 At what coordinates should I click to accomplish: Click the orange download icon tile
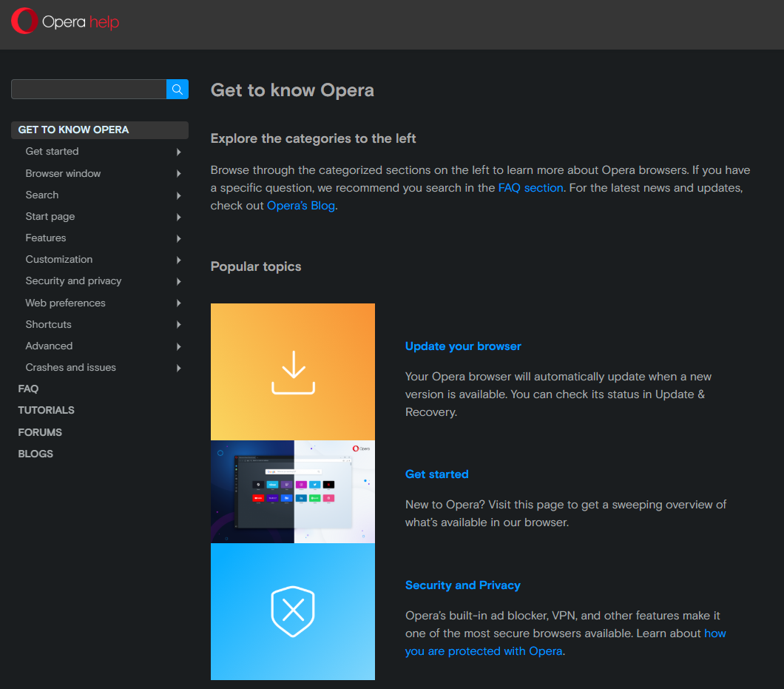[293, 372]
